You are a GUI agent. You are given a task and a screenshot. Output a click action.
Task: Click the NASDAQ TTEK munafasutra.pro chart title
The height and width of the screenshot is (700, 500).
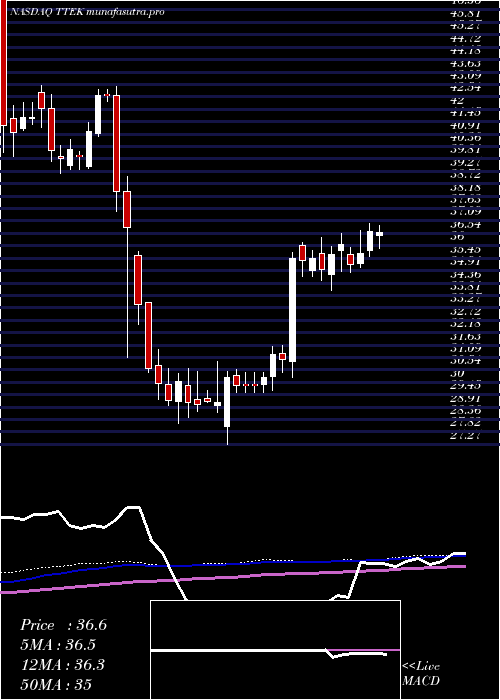pyautogui.click(x=86, y=12)
